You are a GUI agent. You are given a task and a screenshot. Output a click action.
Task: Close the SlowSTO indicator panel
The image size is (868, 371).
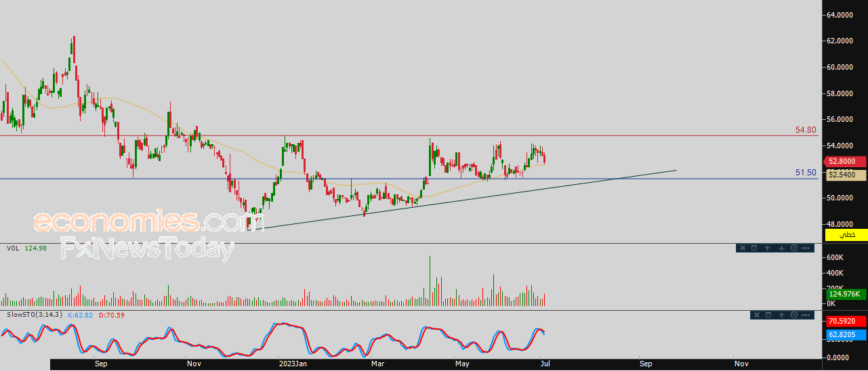click(757, 315)
